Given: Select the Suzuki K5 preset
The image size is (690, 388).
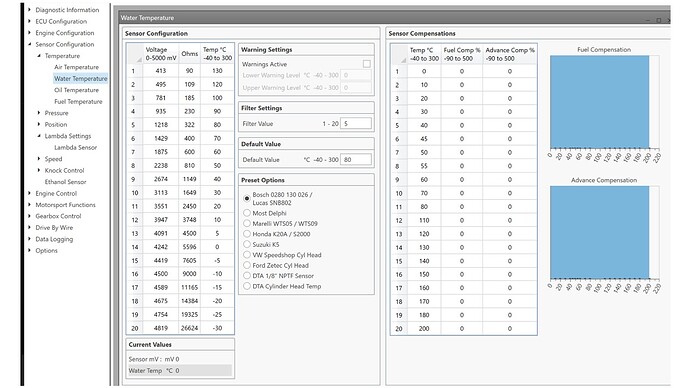Looking at the screenshot, I should (x=247, y=244).
